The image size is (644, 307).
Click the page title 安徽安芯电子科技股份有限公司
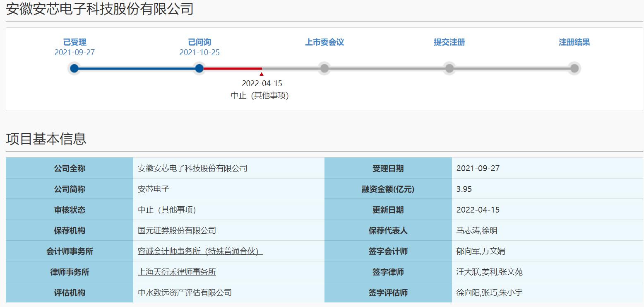click(100, 9)
